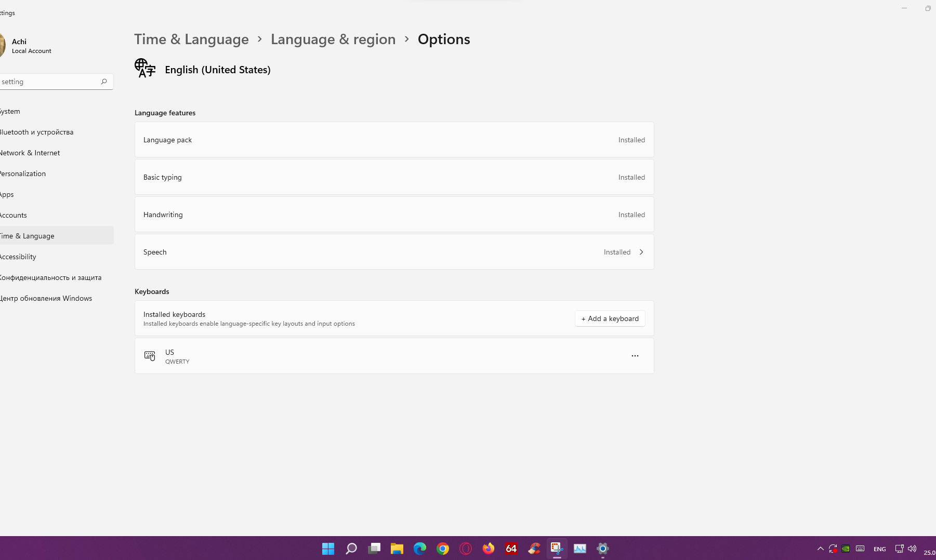
Task: Show hidden system tray icons
Action: (820, 549)
